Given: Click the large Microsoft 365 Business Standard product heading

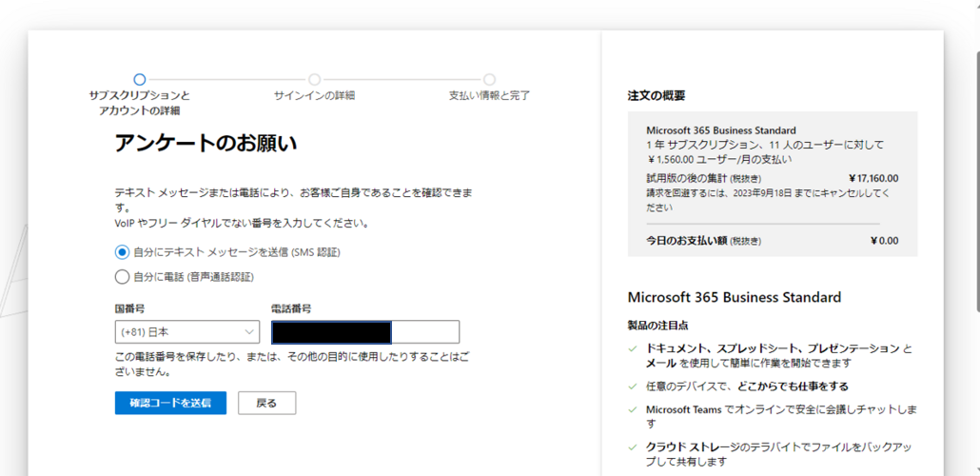Looking at the screenshot, I should point(735,296).
